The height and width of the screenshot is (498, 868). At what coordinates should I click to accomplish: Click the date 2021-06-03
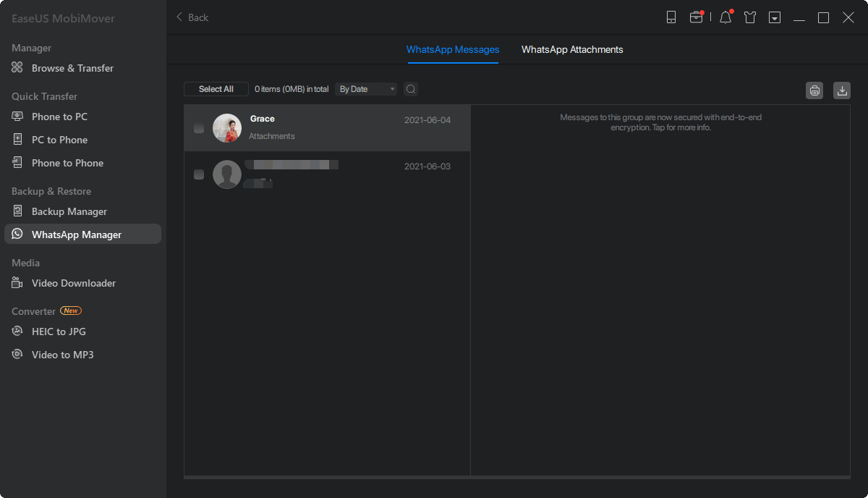[427, 166]
